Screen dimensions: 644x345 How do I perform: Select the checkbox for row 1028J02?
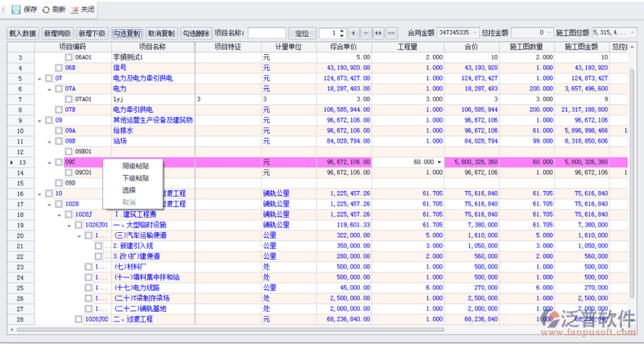(79, 319)
